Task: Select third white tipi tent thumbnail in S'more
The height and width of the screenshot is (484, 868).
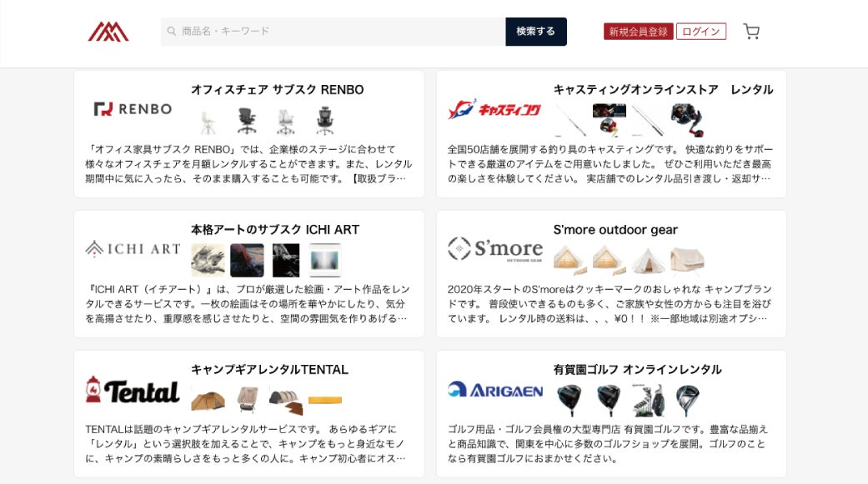Action: 648,260
